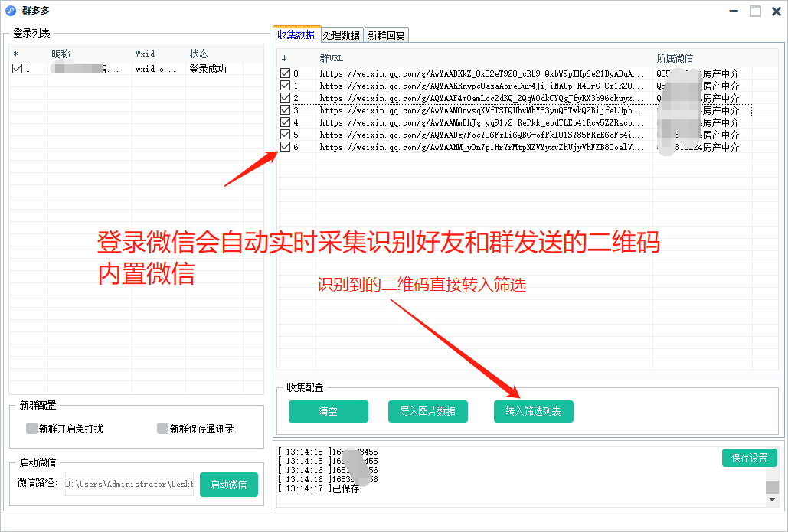Click the 启动微信 button
This screenshot has height=532, width=788.
coord(229,485)
